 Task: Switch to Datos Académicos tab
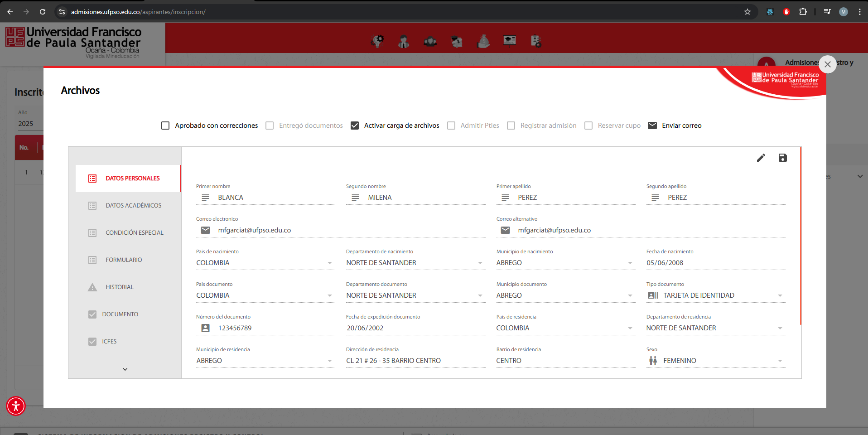pyautogui.click(x=133, y=206)
